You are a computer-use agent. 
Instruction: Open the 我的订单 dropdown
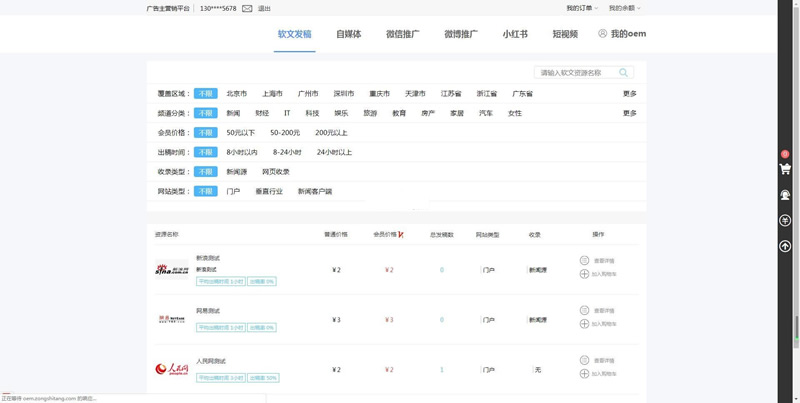(x=581, y=8)
